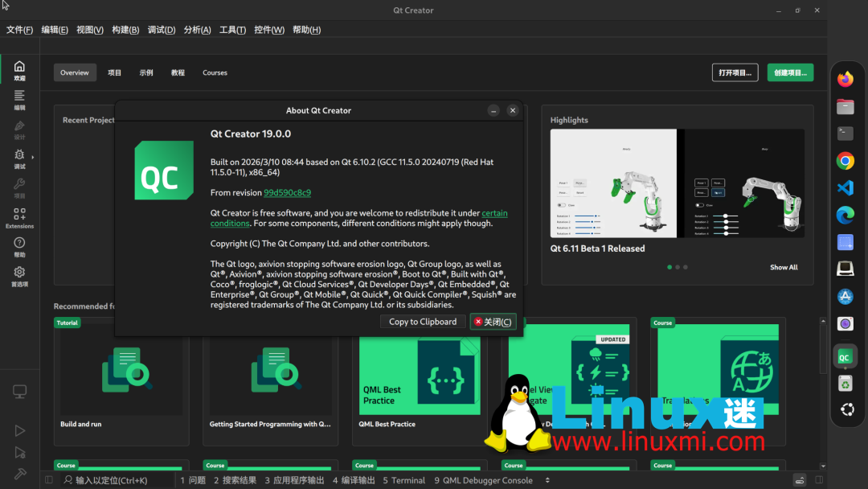Image resolution: width=868 pixels, height=489 pixels.
Task: Click the Run play button
Action: pos(19,430)
